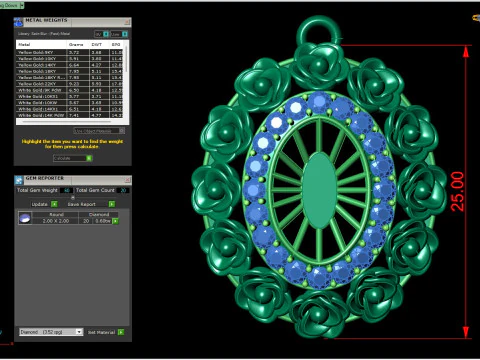Image resolution: width=480 pixels, height=360 pixels.
Task: Click green arrow in the Round Diamond row
Action: (x=115, y=221)
